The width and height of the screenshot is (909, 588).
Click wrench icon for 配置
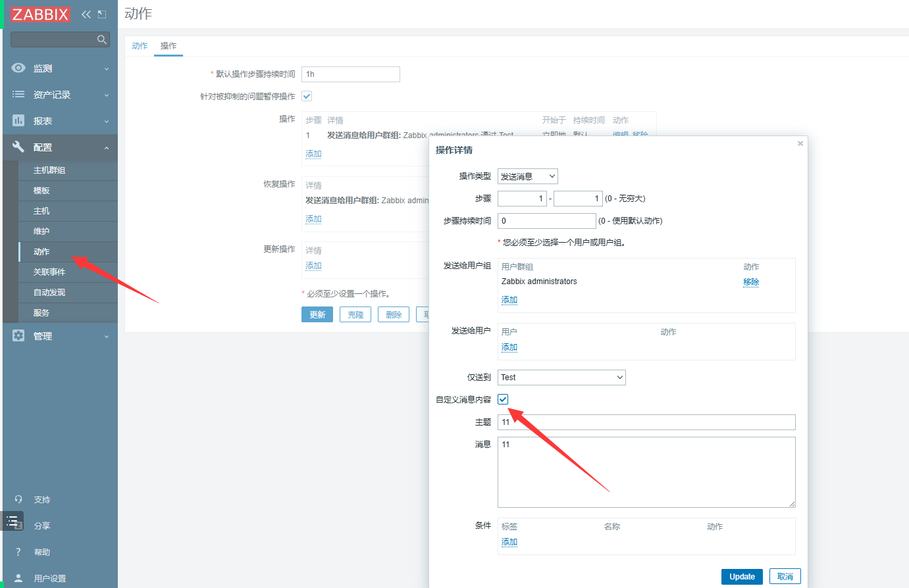[x=18, y=147]
